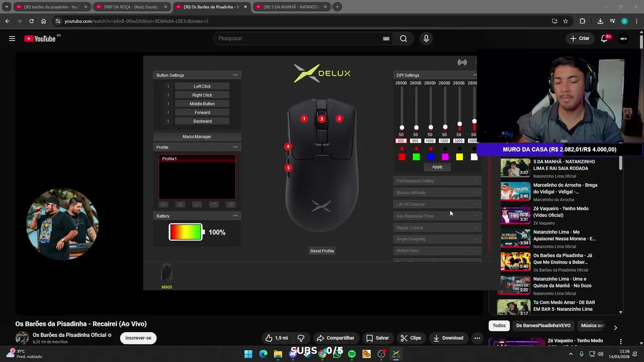
Task: Select DPI stage radio under 3200
Action: click(459, 149)
